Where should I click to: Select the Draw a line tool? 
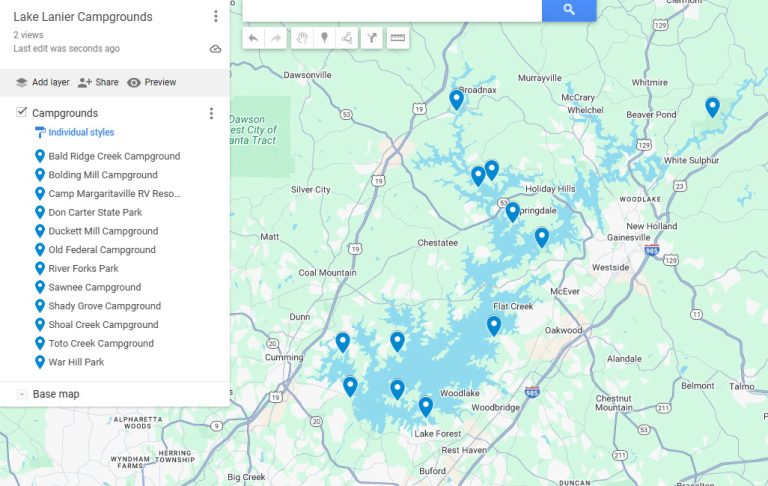click(347, 38)
